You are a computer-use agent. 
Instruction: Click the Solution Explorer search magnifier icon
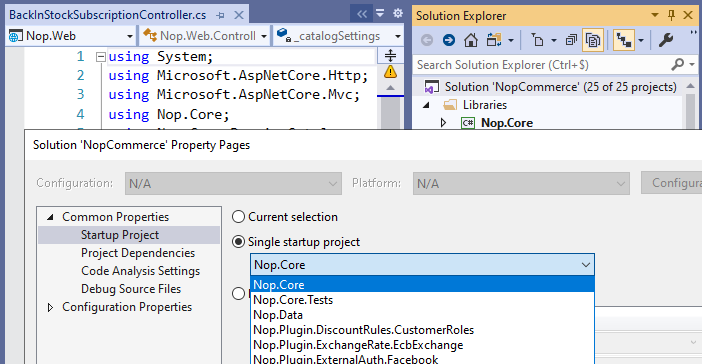[677, 65]
